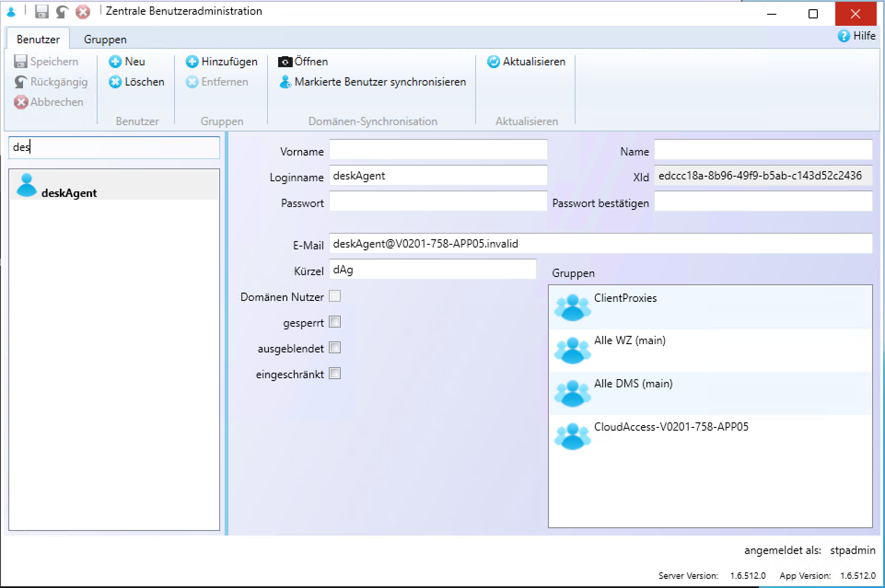Switch to the Benutzer tab
Image resolution: width=885 pixels, height=588 pixels.
[38, 39]
